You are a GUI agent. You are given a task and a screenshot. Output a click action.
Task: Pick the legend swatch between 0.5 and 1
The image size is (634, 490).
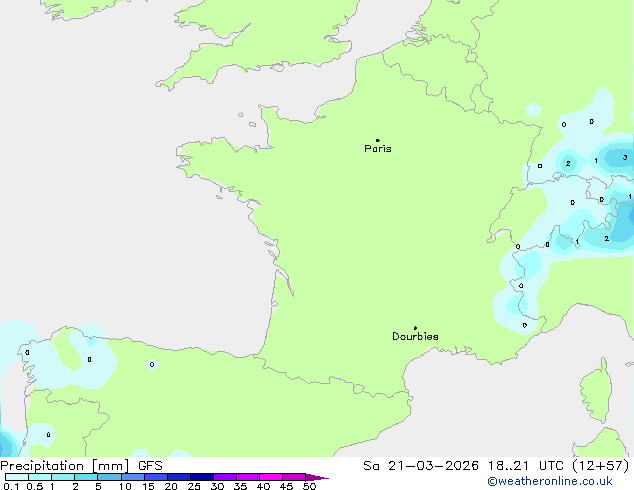pyautogui.click(x=40, y=477)
